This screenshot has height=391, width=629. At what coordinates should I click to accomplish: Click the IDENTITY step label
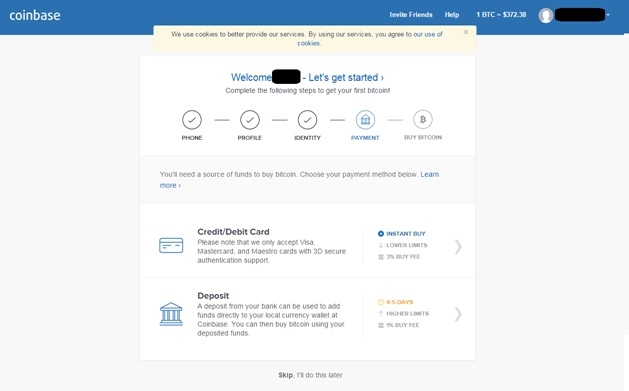[x=307, y=138]
